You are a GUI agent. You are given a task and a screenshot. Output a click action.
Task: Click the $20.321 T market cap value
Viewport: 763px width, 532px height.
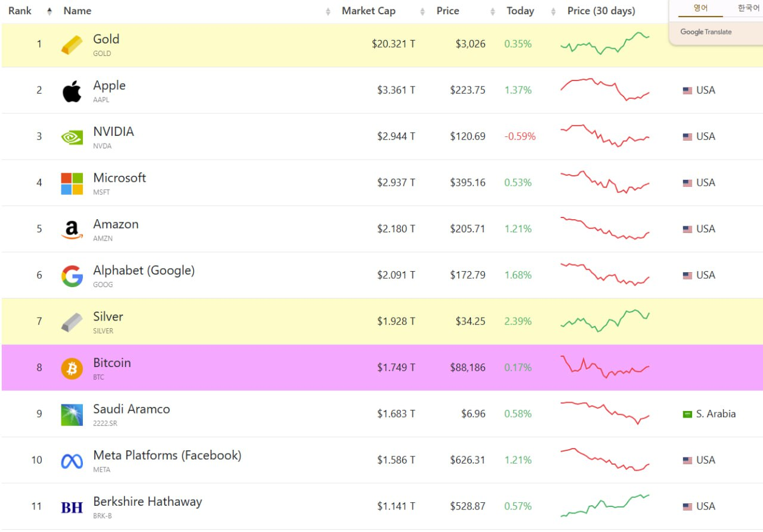click(x=393, y=44)
